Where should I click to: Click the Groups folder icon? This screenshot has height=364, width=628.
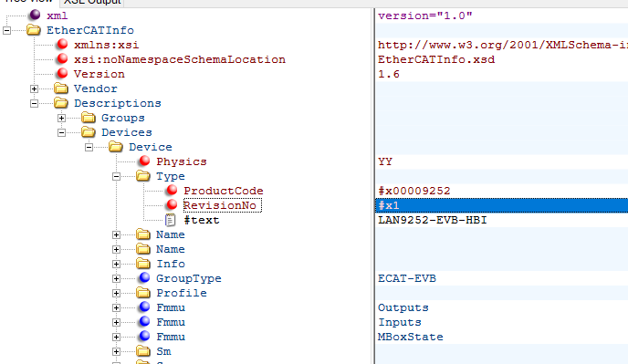click(x=89, y=118)
